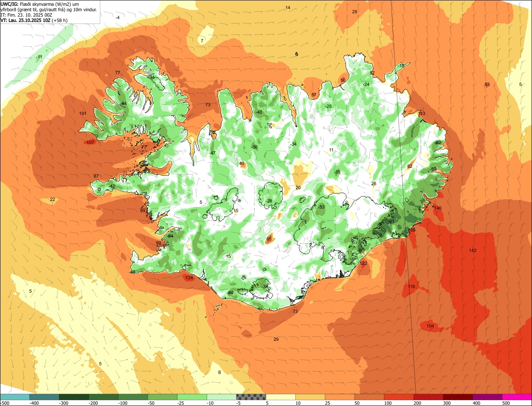The image size is (532, 406).
Task: Click the map value 122
Action: [364, 263]
